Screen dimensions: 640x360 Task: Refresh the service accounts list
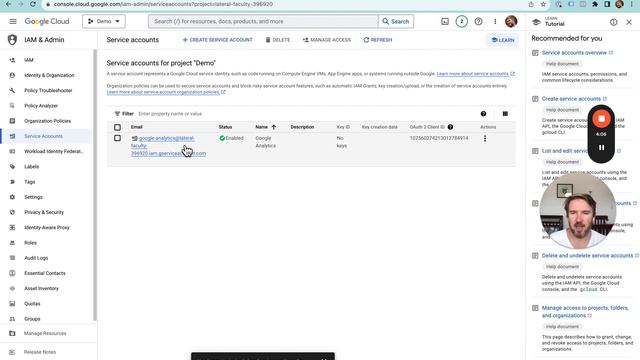[378, 40]
